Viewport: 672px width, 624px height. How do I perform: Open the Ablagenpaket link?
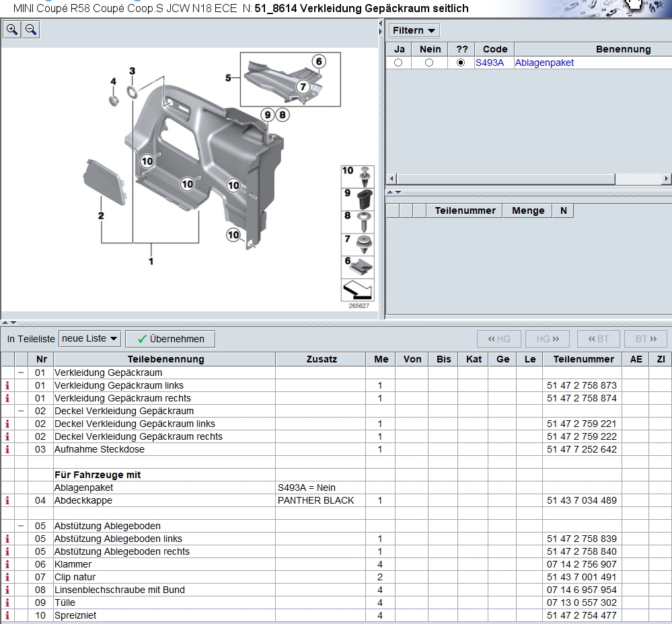544,63
